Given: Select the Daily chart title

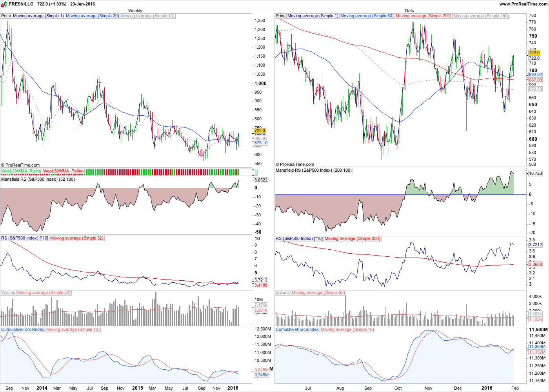Looking at the screenshot, I should point(409,11).
